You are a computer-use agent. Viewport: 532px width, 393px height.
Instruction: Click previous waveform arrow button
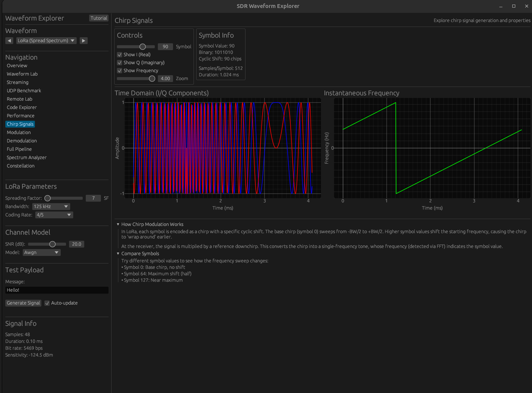pyautogui.click(x=9, y=41)
